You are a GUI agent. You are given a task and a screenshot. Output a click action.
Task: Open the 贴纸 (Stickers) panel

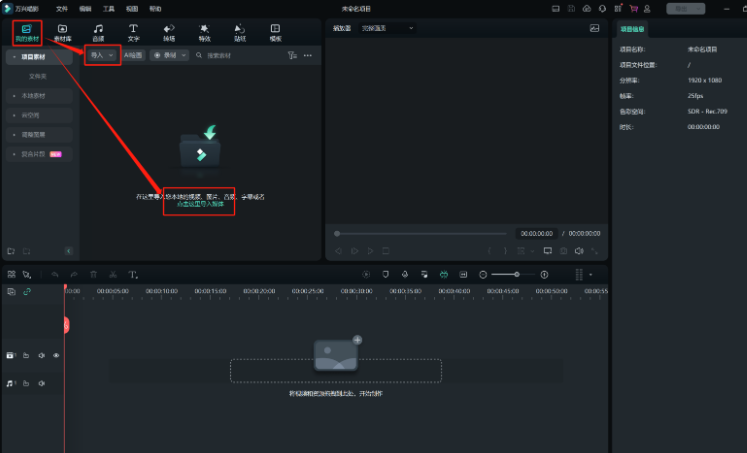point(240,32)
